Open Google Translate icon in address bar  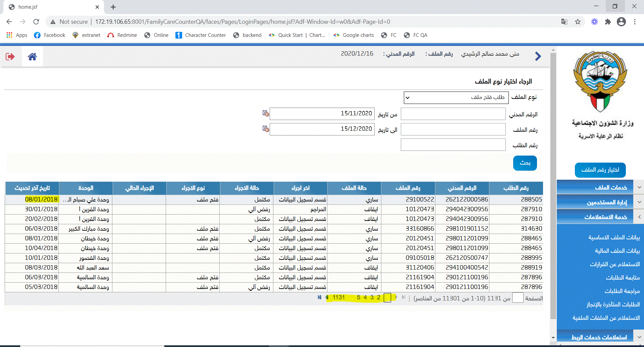pos(564,22)
